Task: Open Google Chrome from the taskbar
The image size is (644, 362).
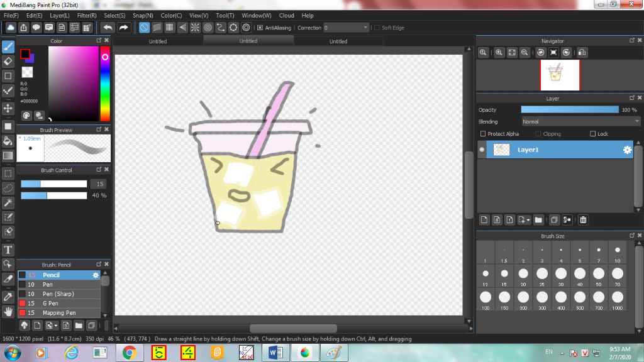Action: tap(130, 353)
